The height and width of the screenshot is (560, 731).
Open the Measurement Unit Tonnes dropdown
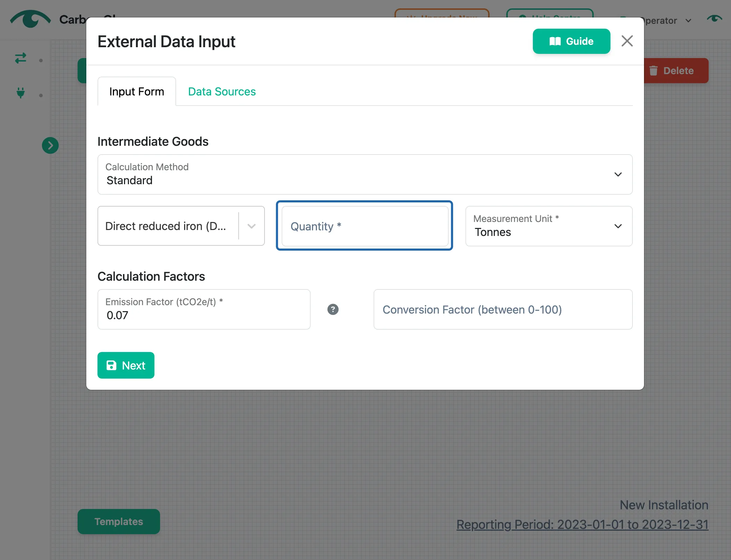coord(549,226)
